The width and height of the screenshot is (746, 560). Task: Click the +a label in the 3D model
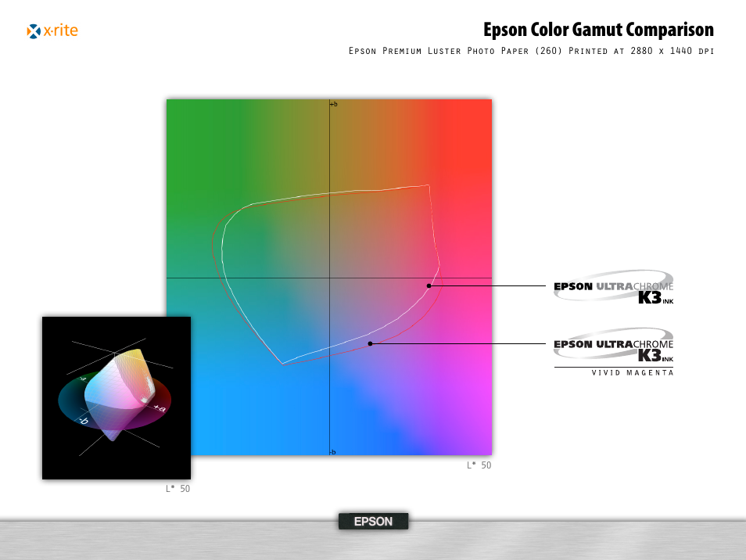coord(160,407)
